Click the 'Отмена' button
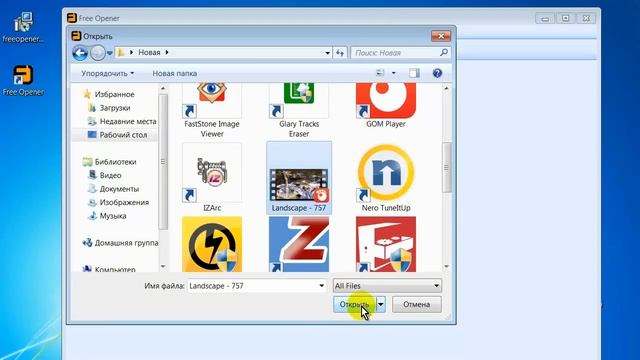The height and width of the screenshot is (360, 640). point(416,304)
